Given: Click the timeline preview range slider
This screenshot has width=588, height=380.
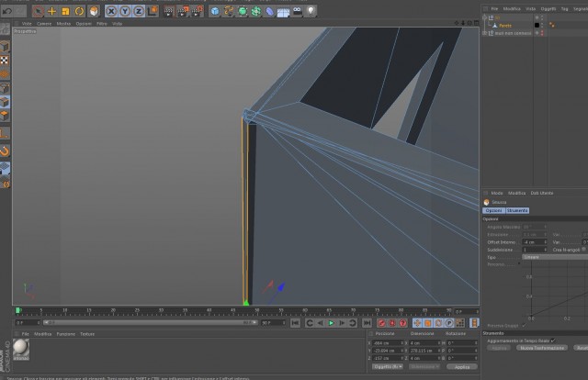Looking at the screenshot, I should click(151, 323).
